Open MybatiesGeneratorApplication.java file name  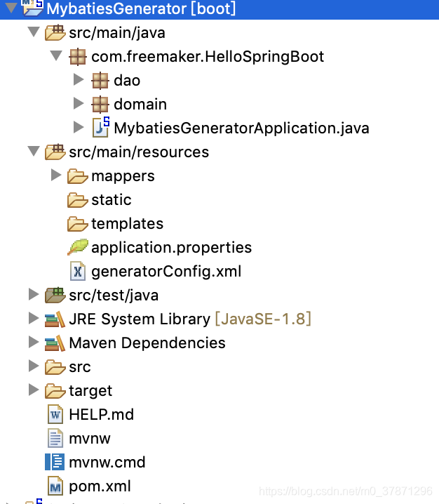click(241, 128)
